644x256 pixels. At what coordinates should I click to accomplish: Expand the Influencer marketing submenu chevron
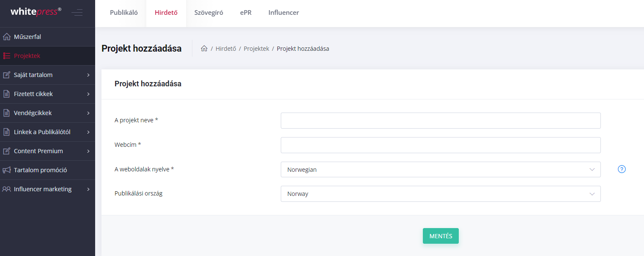click(88, 189)
